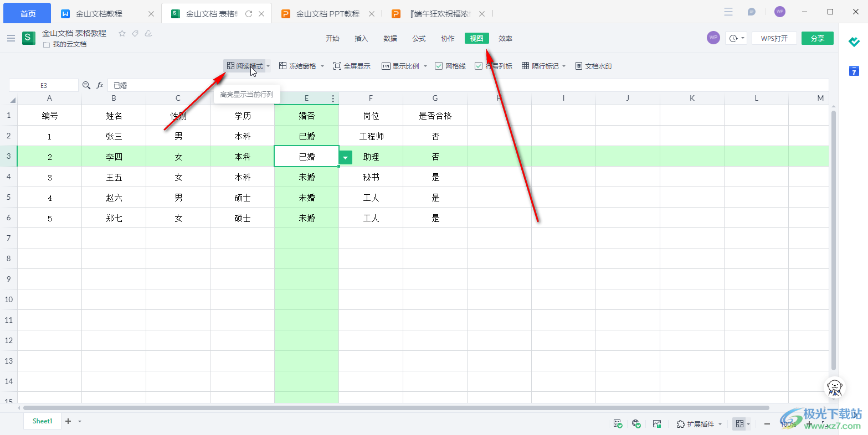Click the vertical scrollbar thumb
Image resolution: width=868 pixels, height=435 pixels.
tap(834, 240)
